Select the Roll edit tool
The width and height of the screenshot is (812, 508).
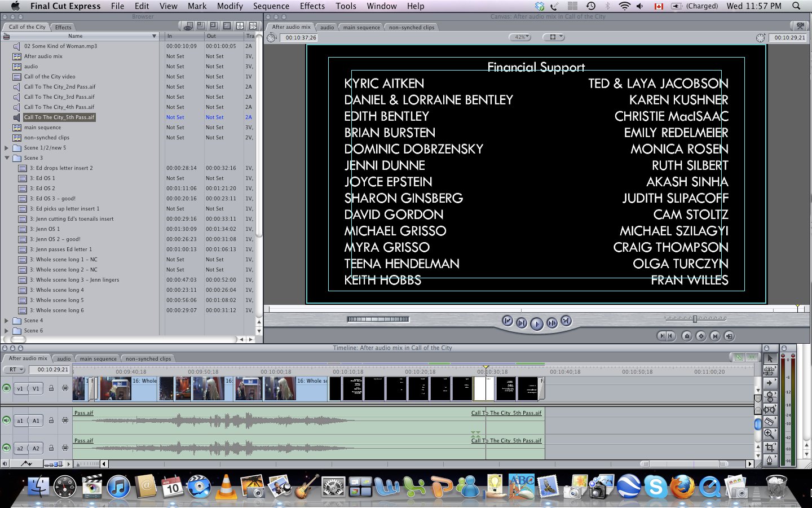(x=770, y=397)
